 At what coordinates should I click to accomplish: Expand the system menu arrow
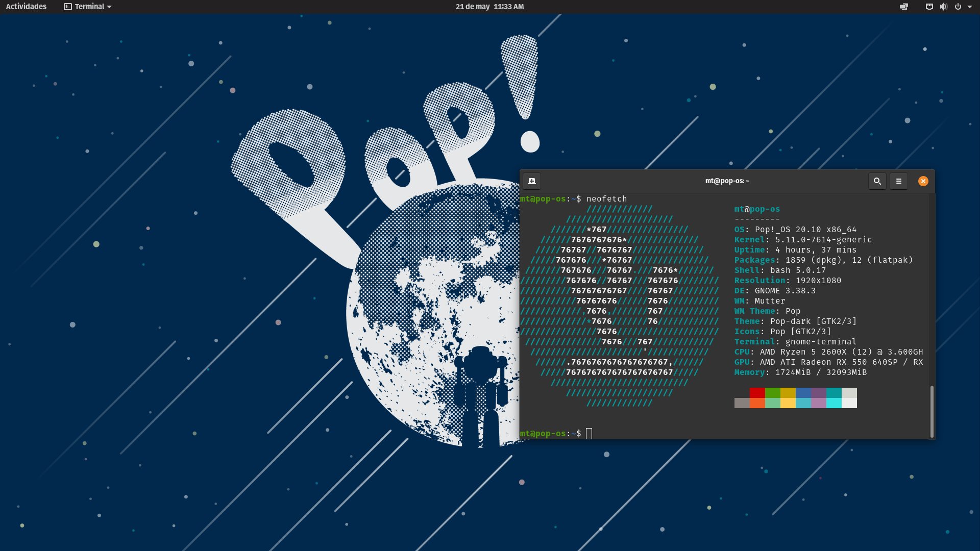pos(969,7)
